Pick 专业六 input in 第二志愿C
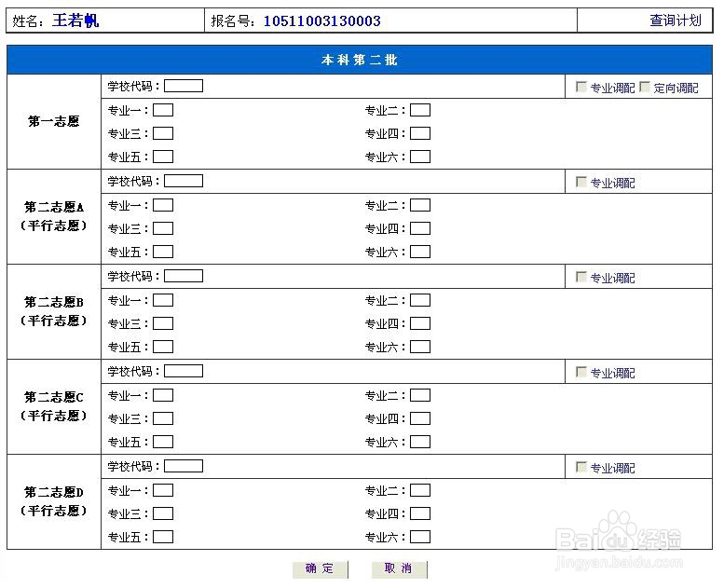Viewport: 724px width, 588px height. point(420,442)
